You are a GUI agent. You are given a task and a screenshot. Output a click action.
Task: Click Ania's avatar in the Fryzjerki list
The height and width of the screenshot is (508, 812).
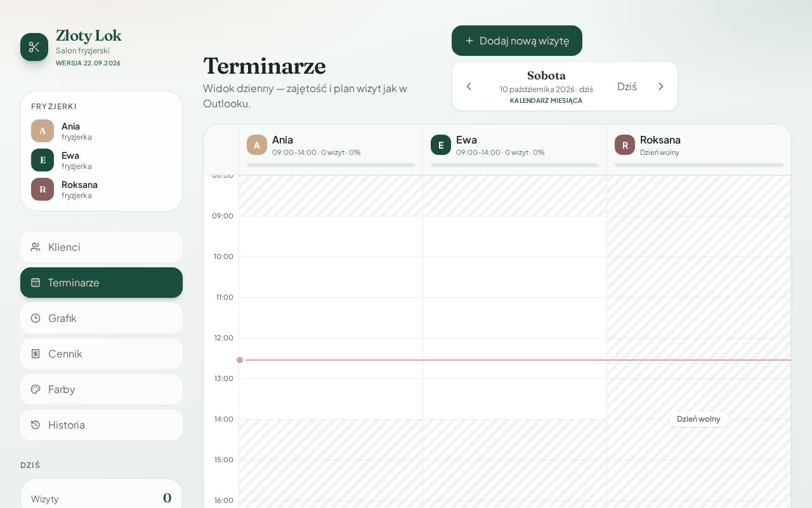pos(43,131)
